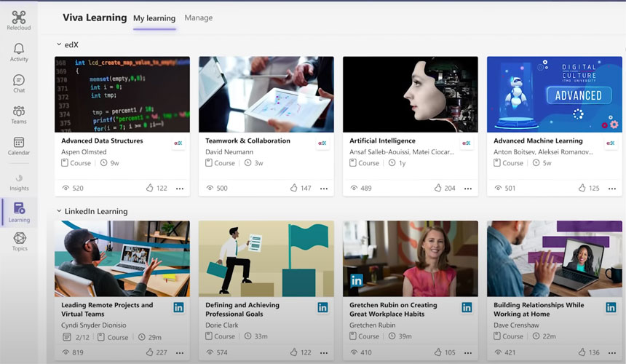Viewport: 626px width, 364px height.
Task: Click the edX logo on Advanced Data Structures
Action: click(x=178, y=143)
